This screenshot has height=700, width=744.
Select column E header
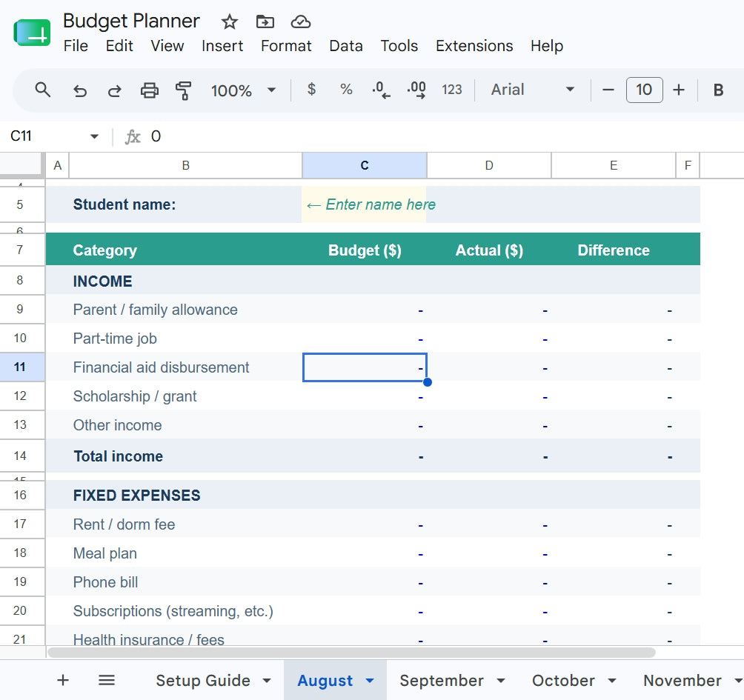click(613, 165)
